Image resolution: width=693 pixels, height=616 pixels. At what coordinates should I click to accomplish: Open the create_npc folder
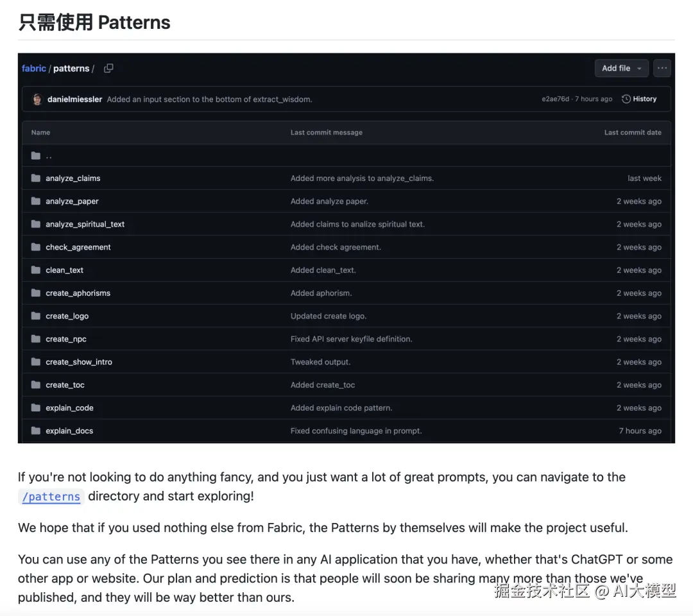click(x=65, y=339)
